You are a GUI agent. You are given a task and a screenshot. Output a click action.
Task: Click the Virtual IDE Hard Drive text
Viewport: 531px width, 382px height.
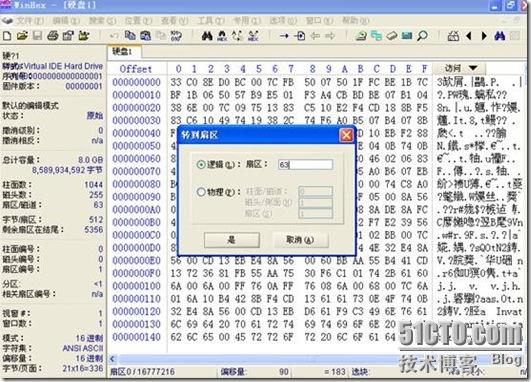(63, 66)
